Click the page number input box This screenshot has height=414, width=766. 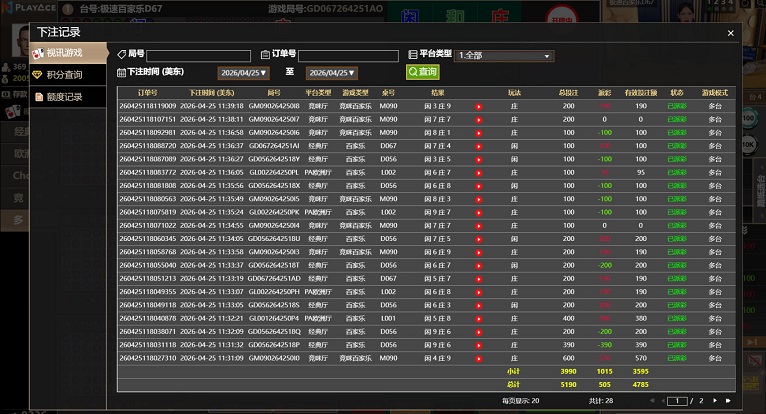click(x=678, y=400)
